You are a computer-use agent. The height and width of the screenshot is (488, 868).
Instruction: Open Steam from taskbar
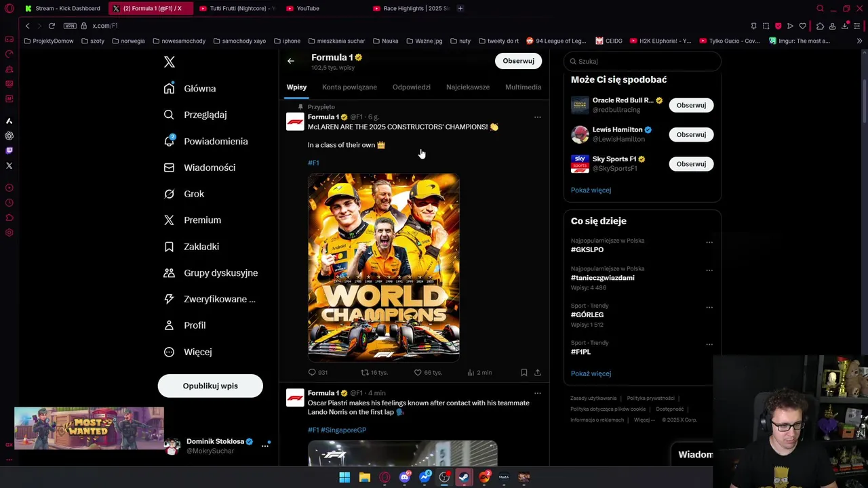coord(464,477)
